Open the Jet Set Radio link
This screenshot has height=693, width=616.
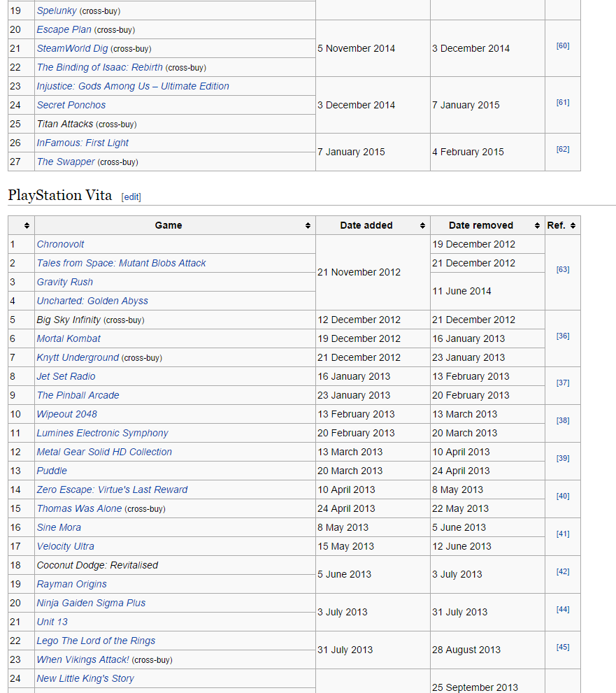tap(66, 376)
